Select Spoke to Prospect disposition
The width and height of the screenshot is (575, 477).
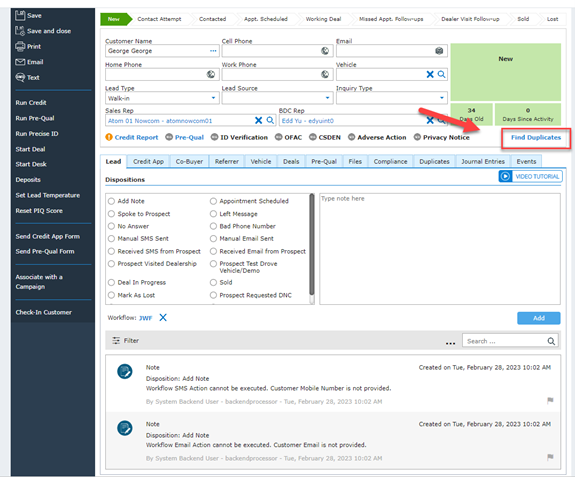click(x=111, y=214)
